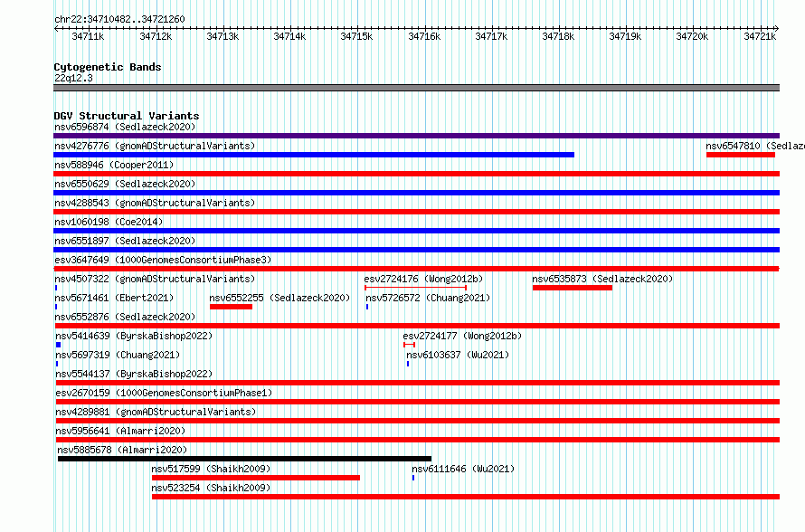Select the red nsv5544137 variant bar
The image size is (805, 532).
[418, 383]
